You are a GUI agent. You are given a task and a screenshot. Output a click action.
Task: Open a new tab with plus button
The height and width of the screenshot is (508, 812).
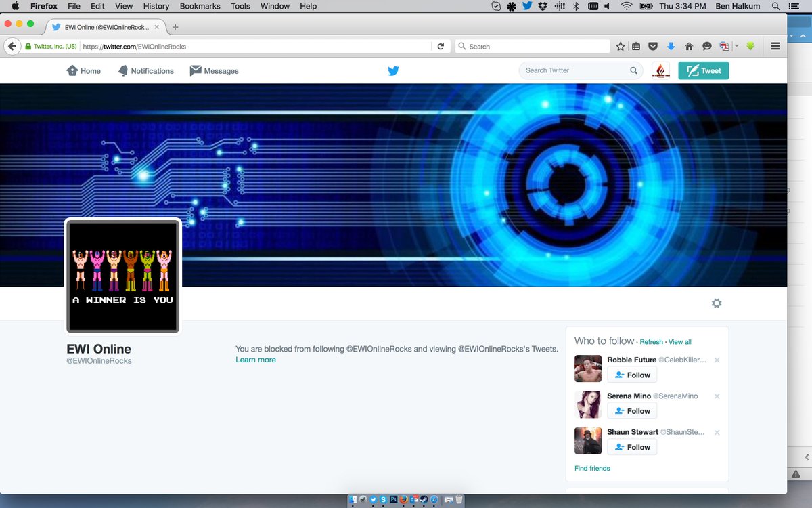point(175,27)
